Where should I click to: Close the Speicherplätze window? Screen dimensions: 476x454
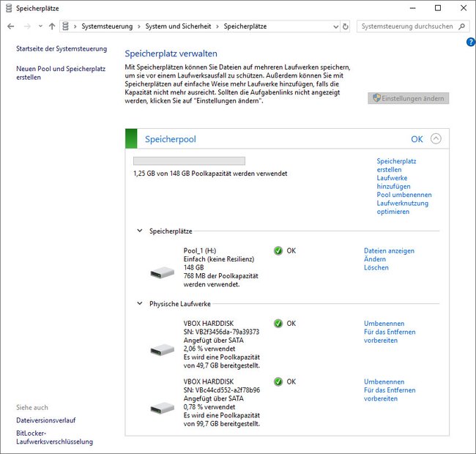point(464,8)
